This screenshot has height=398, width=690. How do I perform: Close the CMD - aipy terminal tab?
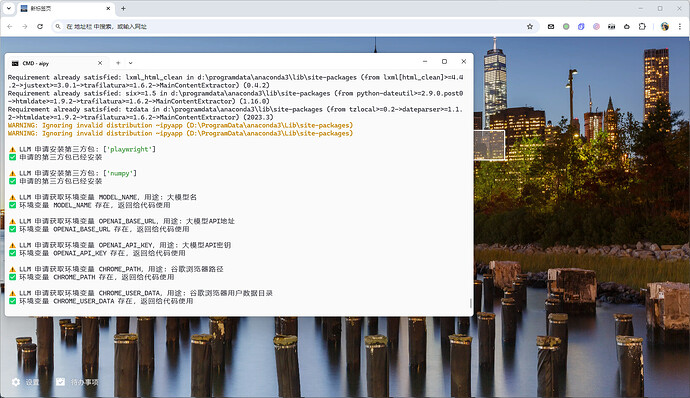[x=100, y=63]
